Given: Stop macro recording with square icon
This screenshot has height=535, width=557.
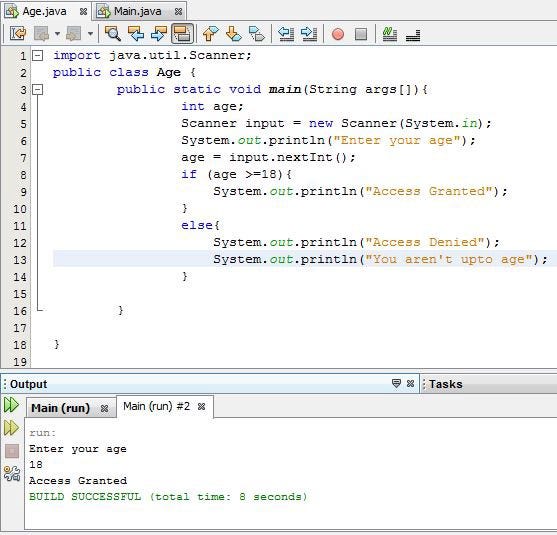Looking at the screenshot, I should tap(361, 34).
